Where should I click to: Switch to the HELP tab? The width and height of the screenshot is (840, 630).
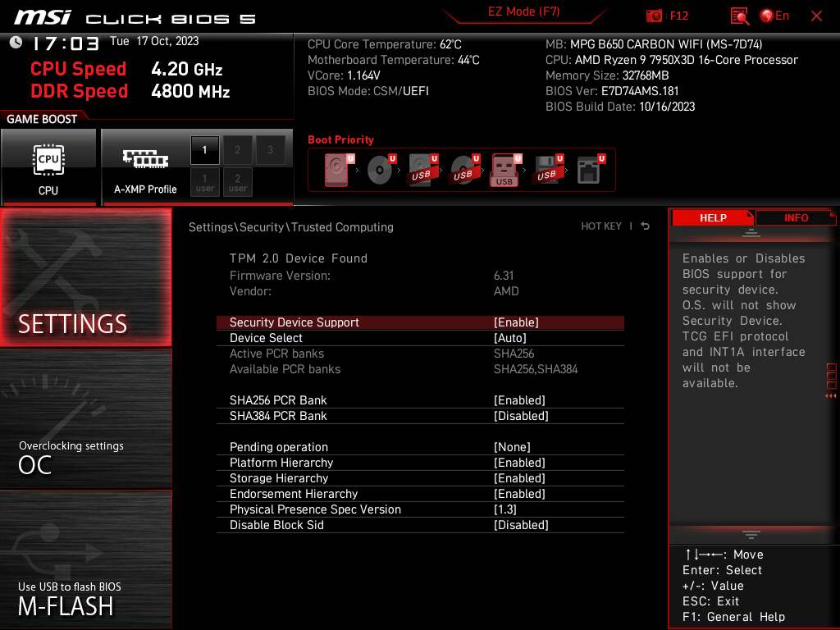[713, 217]
